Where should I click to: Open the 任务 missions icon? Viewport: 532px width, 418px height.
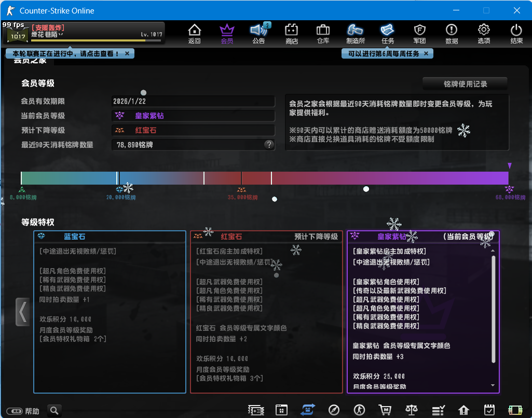(388, 34)
